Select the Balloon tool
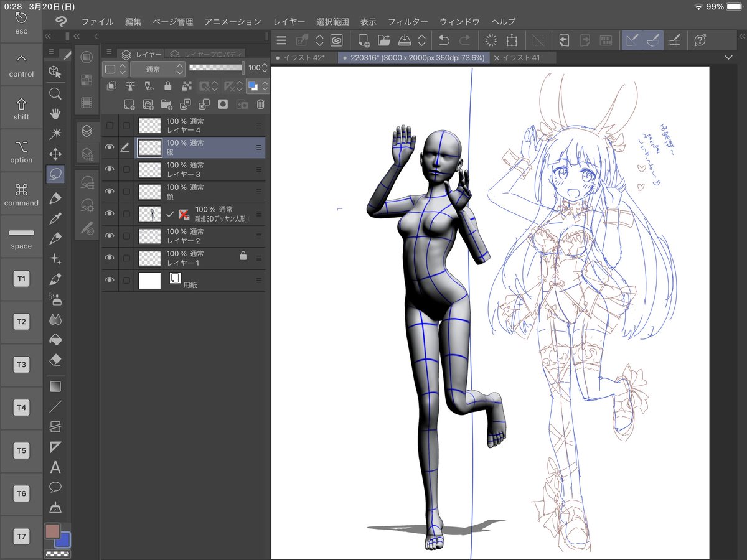 pos(55,487)
